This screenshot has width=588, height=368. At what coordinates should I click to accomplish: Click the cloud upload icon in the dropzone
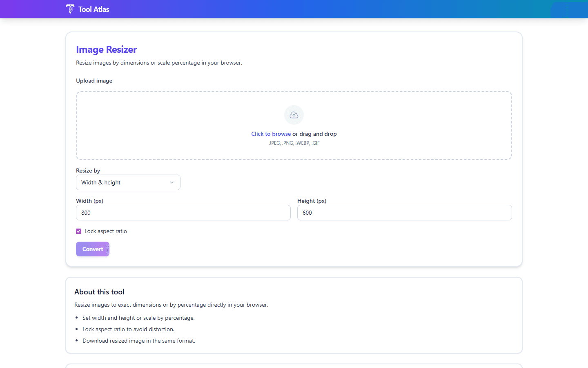294,115
